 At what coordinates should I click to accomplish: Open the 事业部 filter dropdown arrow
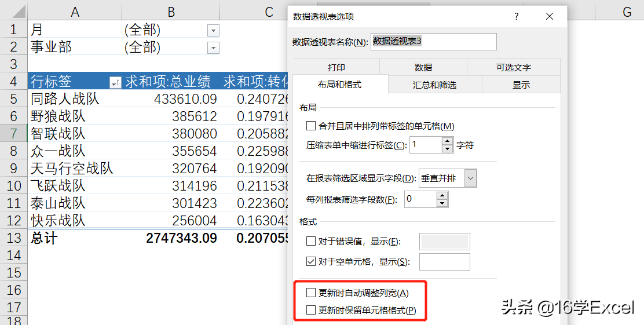(x=213, y=48)
